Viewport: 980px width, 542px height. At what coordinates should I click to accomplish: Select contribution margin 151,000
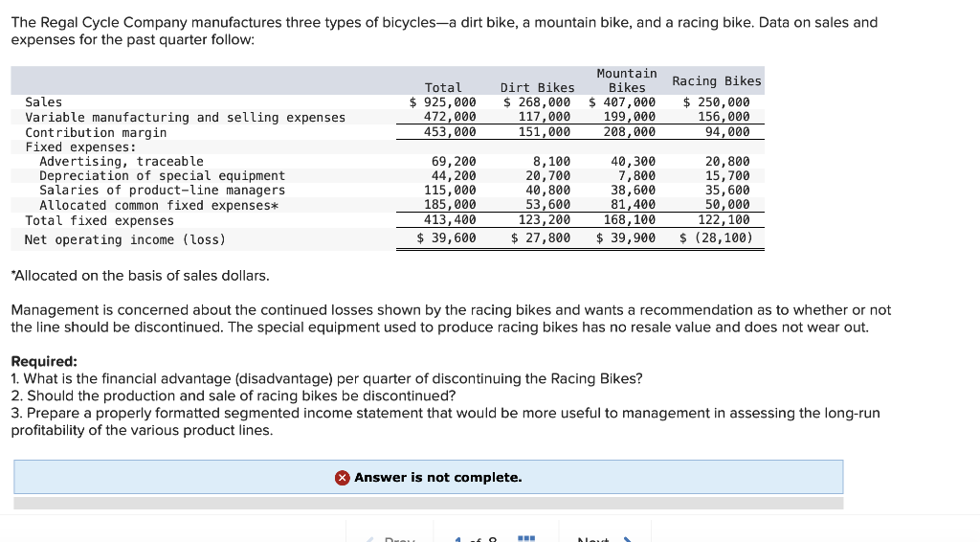tap(545, 132)
